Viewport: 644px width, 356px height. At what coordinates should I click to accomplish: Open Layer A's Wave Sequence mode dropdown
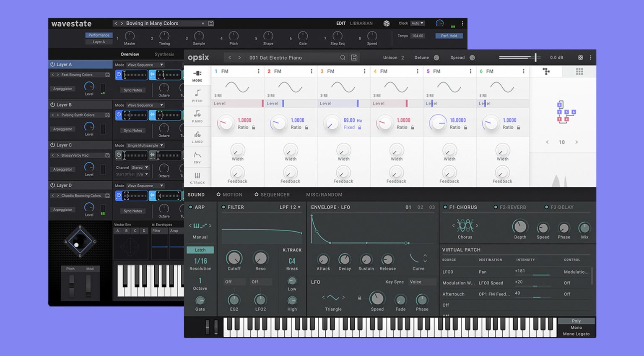[x=146, y=65]
